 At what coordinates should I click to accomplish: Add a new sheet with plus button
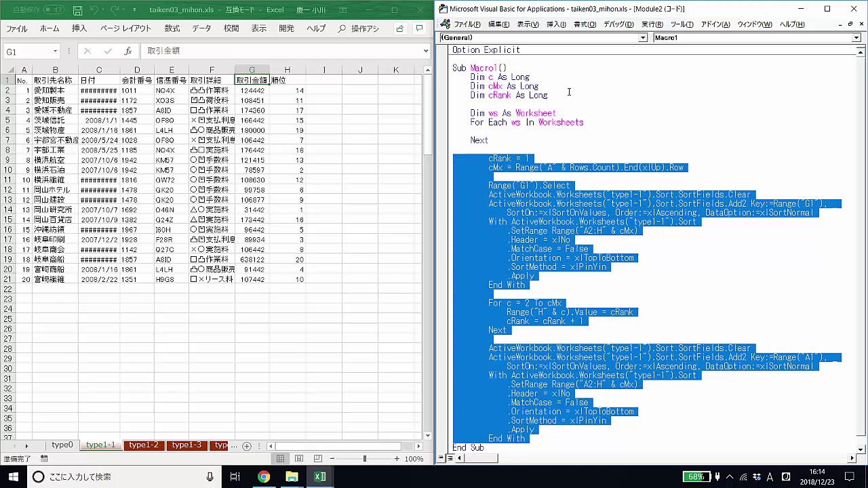click(x=247, y=446)
